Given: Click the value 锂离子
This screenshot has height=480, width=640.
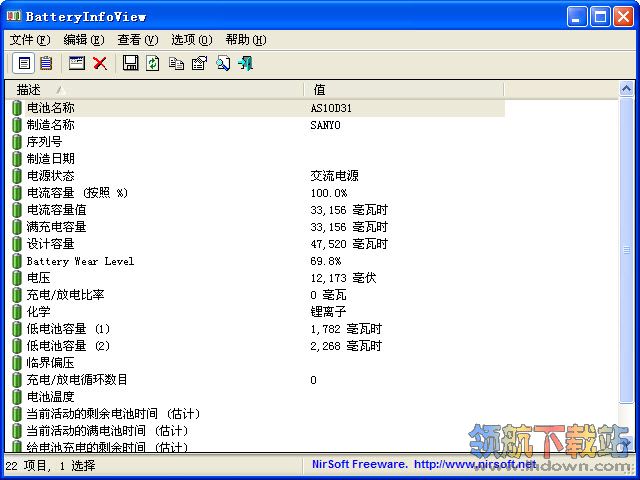Looking at the screenshot, I should click(328, 312).
